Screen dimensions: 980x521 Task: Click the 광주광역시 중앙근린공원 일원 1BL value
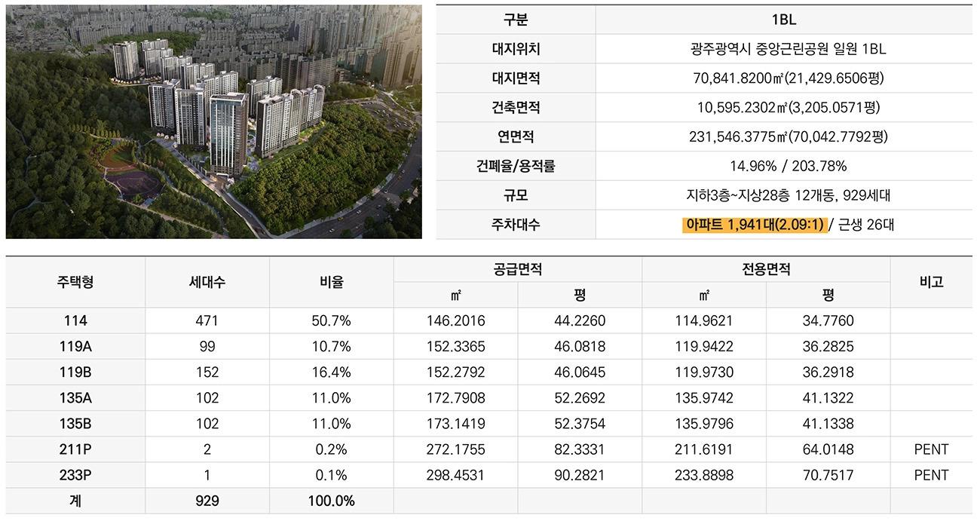784,49
